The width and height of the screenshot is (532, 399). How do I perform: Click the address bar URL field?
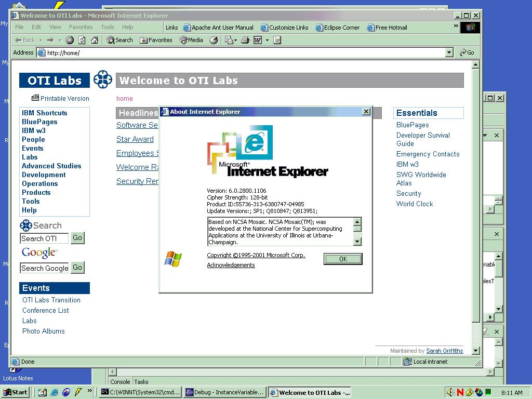coord(245,52)
